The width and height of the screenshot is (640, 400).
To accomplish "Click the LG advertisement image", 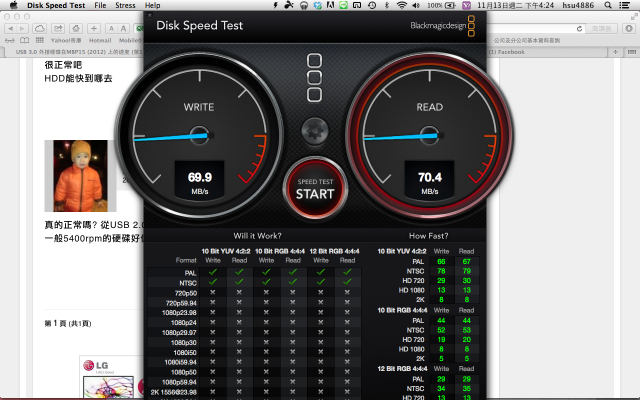I will click(111, 378).
